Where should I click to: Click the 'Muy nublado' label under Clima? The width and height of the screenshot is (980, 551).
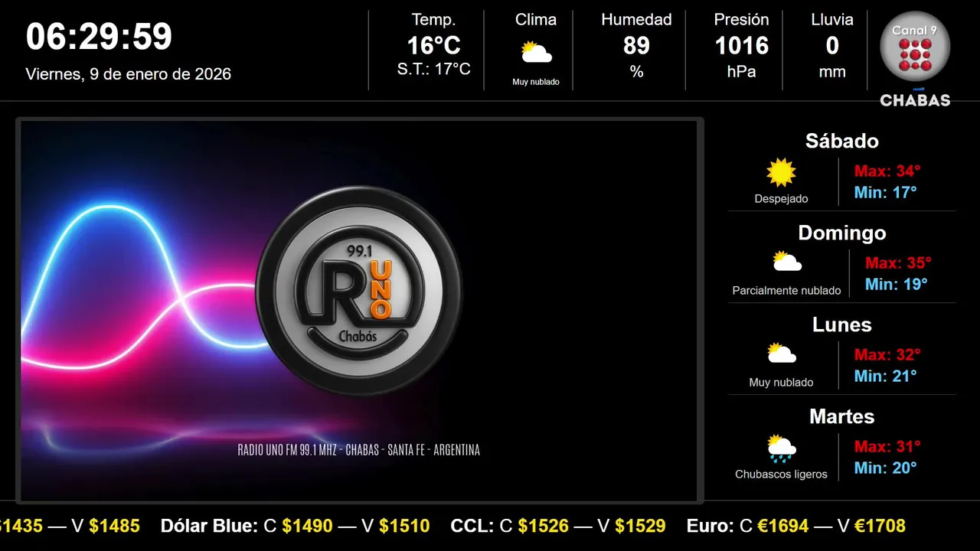[x=536, y=82]
